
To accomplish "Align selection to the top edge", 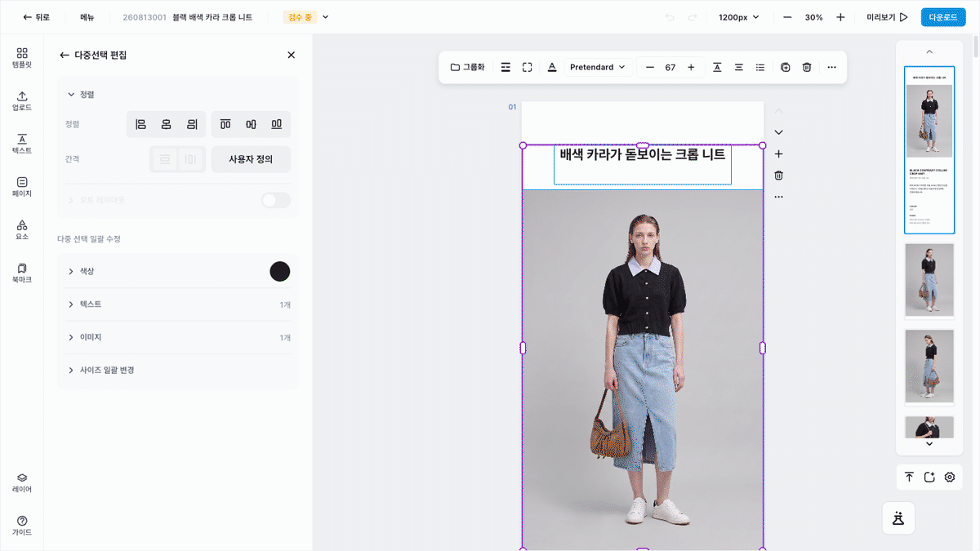I will pos(225,124).
